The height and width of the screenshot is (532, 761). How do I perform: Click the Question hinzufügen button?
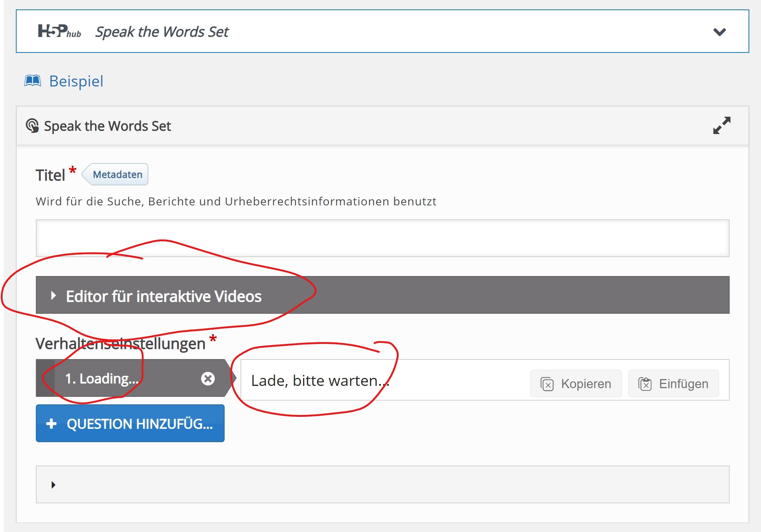(130, 423)
